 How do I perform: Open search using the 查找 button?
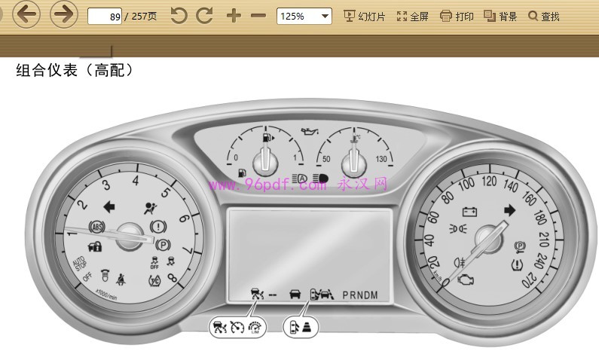coord(544,16)
